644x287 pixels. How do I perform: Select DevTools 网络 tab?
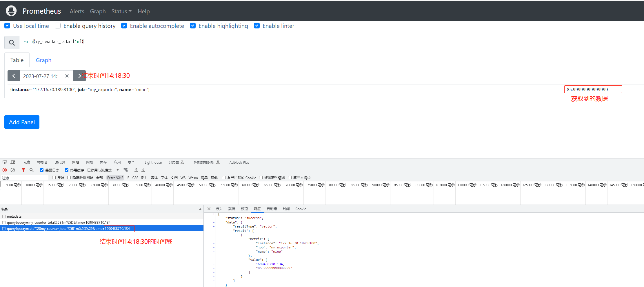(x=75, y=162)
